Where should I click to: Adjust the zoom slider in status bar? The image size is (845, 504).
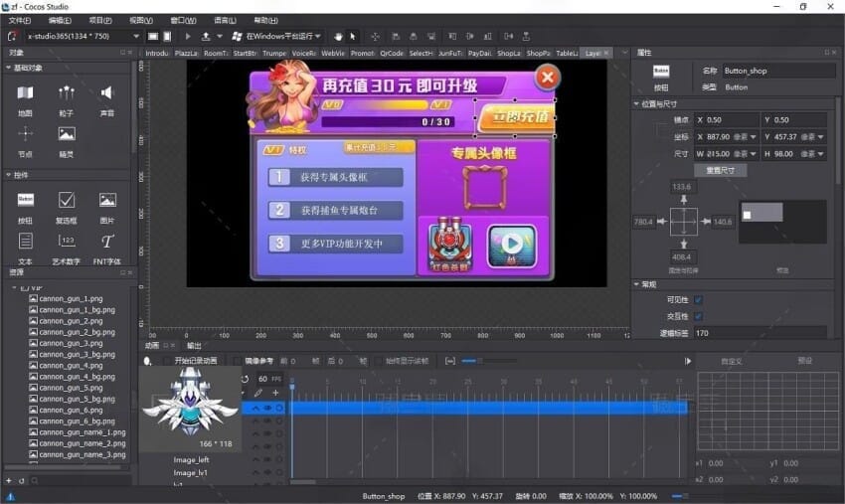[679, 495]
